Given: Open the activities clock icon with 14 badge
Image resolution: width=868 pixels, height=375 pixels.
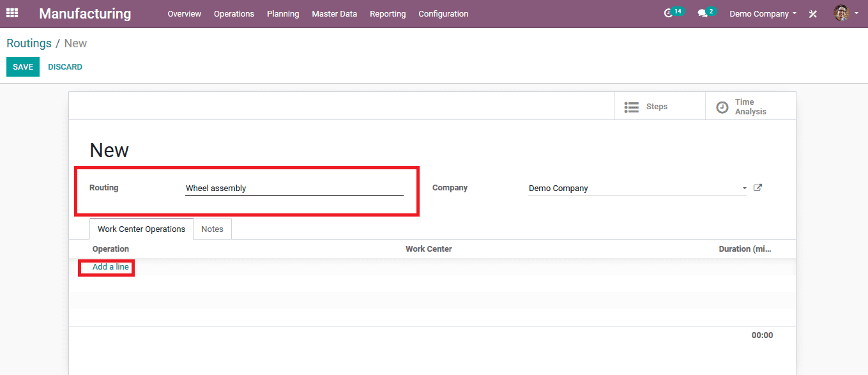Looking at the screenshot, I should [x=673, y=13].
